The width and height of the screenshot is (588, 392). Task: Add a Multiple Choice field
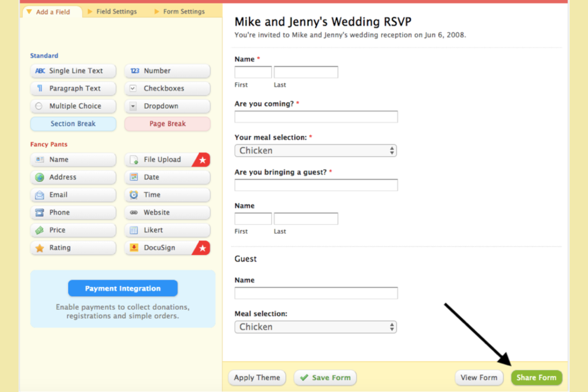(73, 106)
